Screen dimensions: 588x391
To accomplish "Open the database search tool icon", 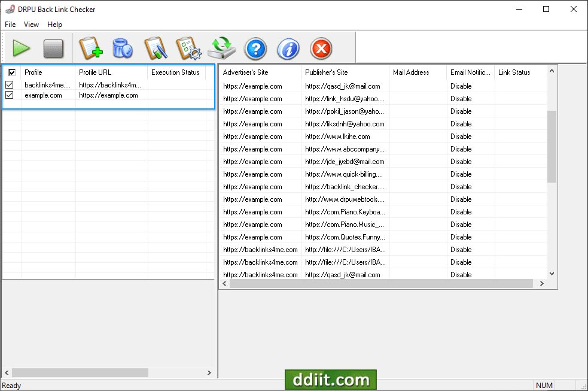I will pos(123,49).
